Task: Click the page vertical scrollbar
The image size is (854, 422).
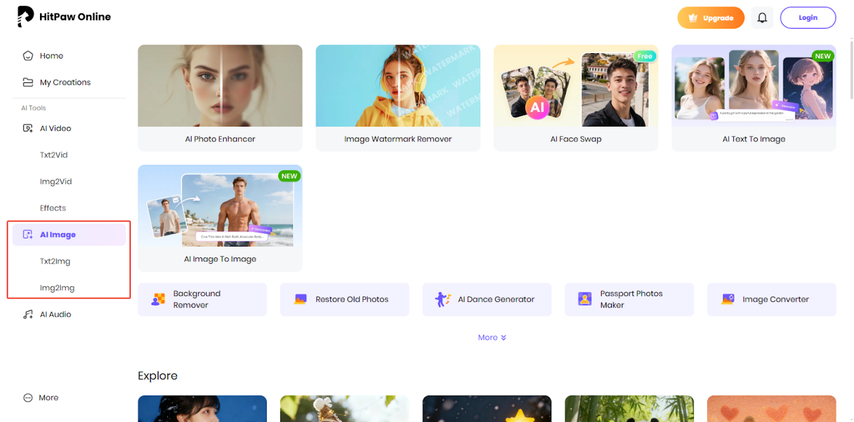Action: point(851,69)
